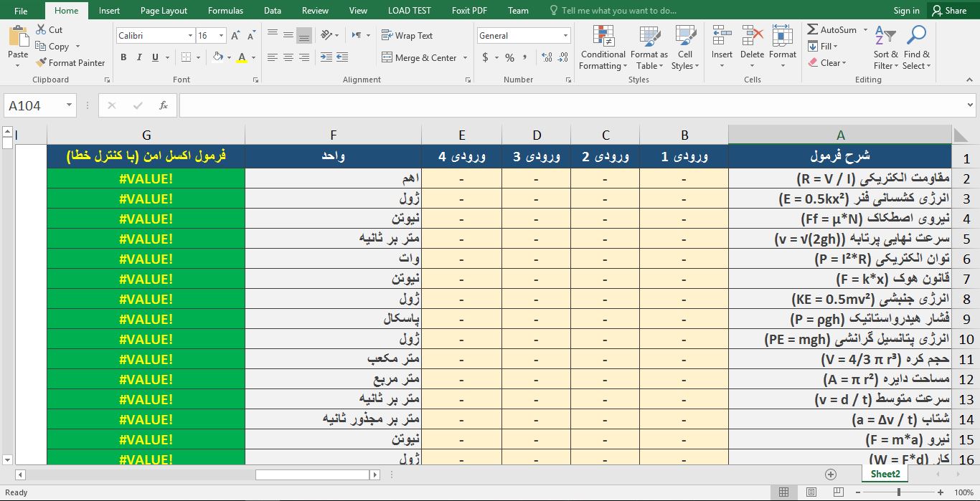Activate the Format Painter brush
This screenshot has width=980, height=501.
(x=70, y=63)
